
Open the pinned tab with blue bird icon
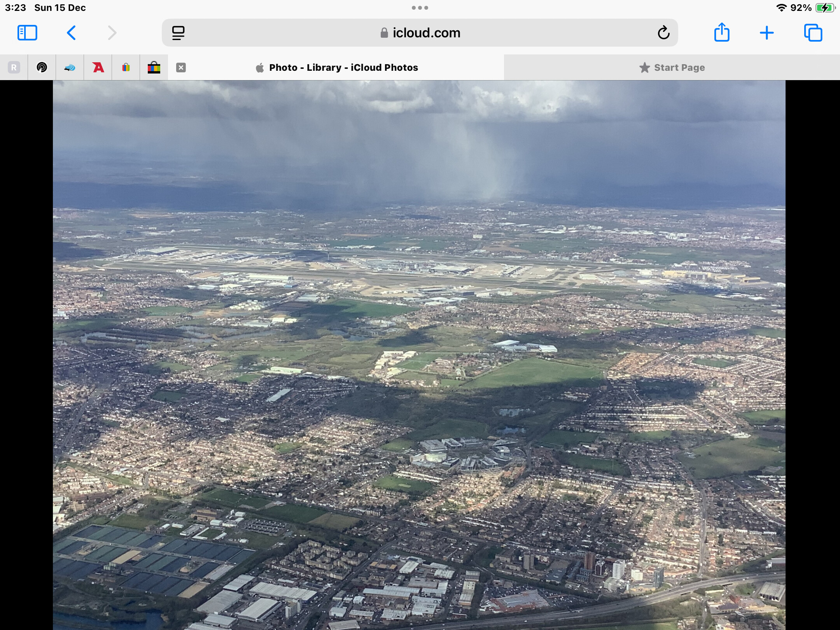point(70,68)
